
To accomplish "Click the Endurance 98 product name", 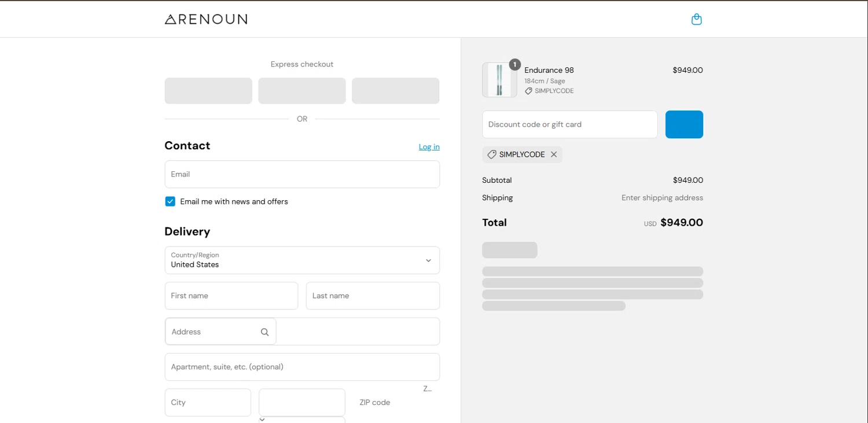I will pyautogui.click(x=549, y=70).
